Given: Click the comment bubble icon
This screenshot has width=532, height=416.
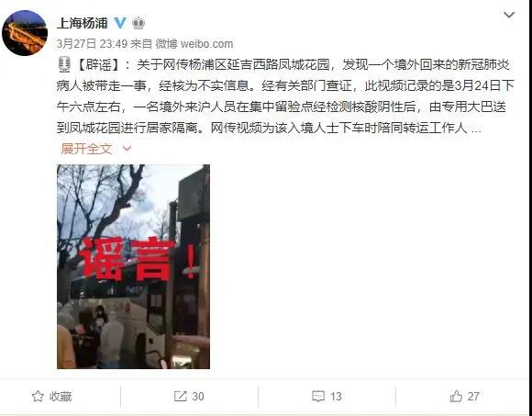Looking at the screenshot, I should (318, 397).
